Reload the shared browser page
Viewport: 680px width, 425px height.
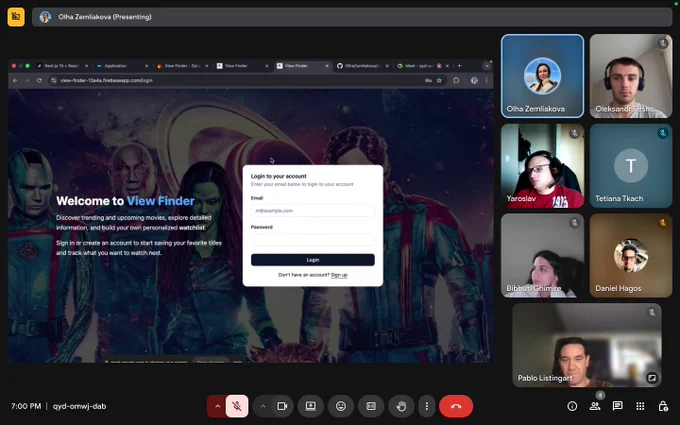(x=39, y=81)
